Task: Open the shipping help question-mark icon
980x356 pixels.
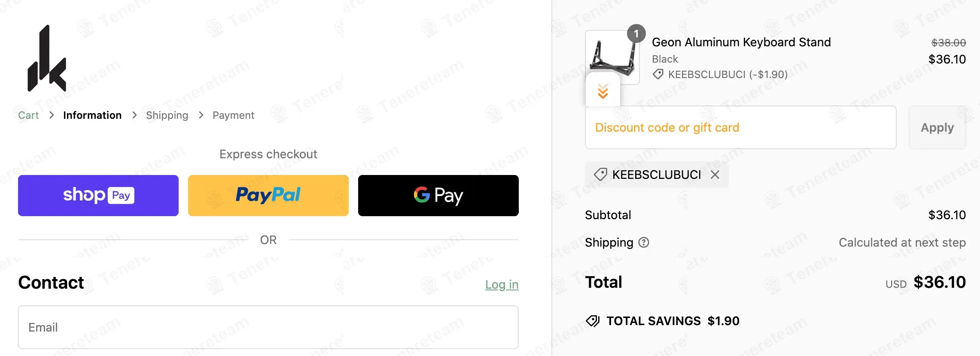Action: pos(644,242)
